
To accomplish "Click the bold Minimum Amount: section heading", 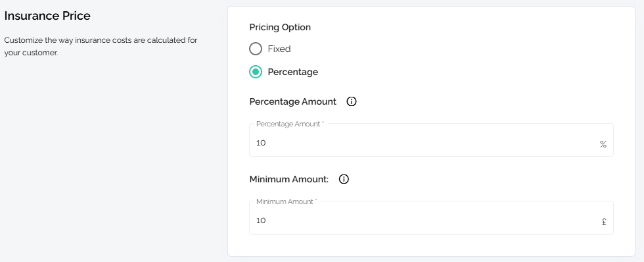I will tap(289, 179).
